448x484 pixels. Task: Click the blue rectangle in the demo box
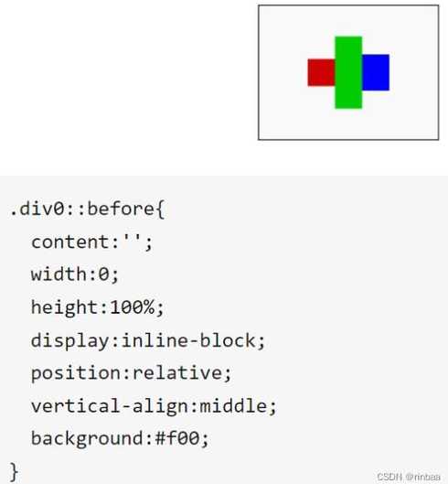(376, 72)
